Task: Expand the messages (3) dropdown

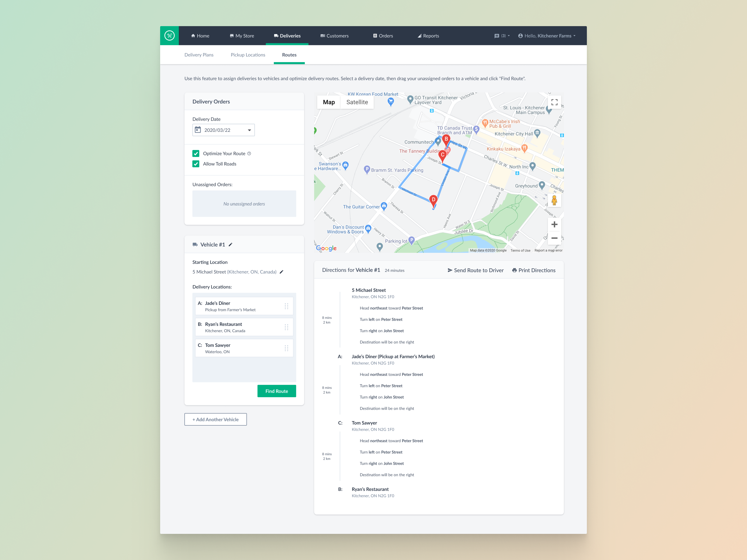Action: tap(502, 36)
